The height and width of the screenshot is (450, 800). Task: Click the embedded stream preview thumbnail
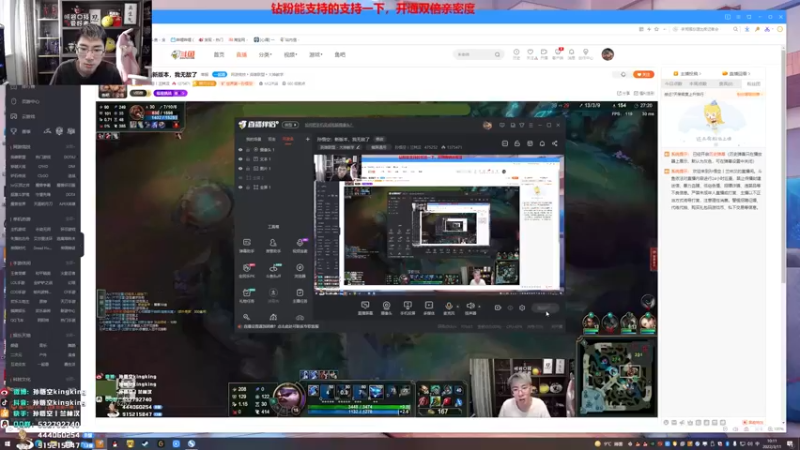439,224
